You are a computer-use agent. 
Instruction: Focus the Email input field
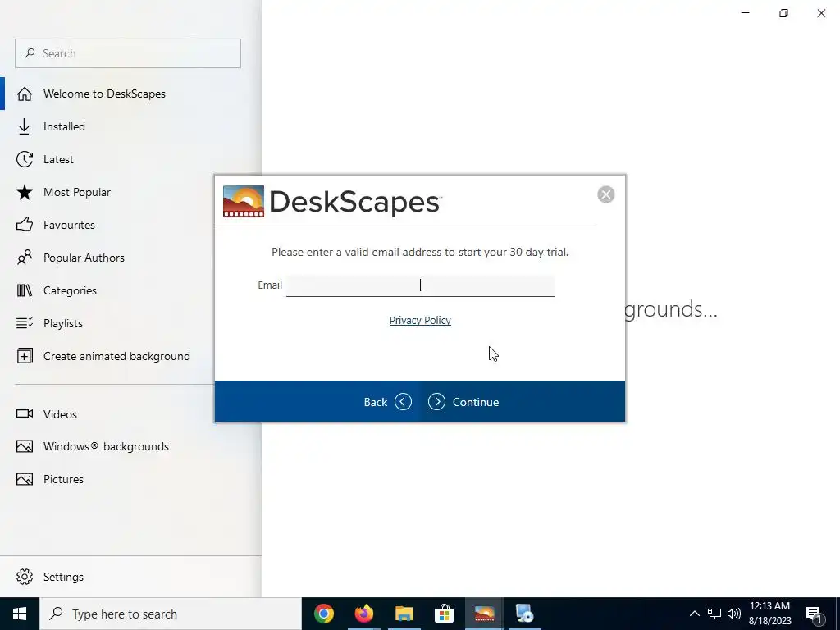coord(420,285)
